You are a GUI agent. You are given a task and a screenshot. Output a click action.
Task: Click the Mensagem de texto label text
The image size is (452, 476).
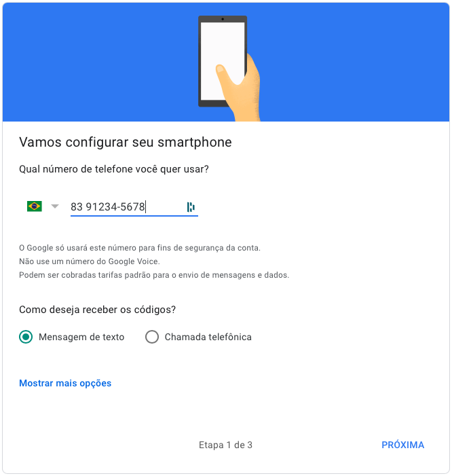pyautogui.click(x=81, y=337)
